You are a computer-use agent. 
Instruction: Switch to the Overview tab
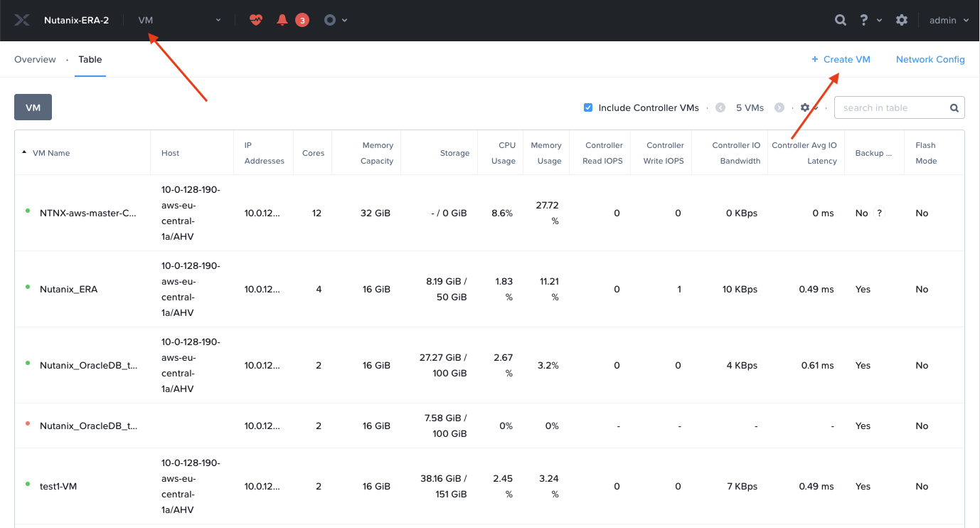point(35,60)
